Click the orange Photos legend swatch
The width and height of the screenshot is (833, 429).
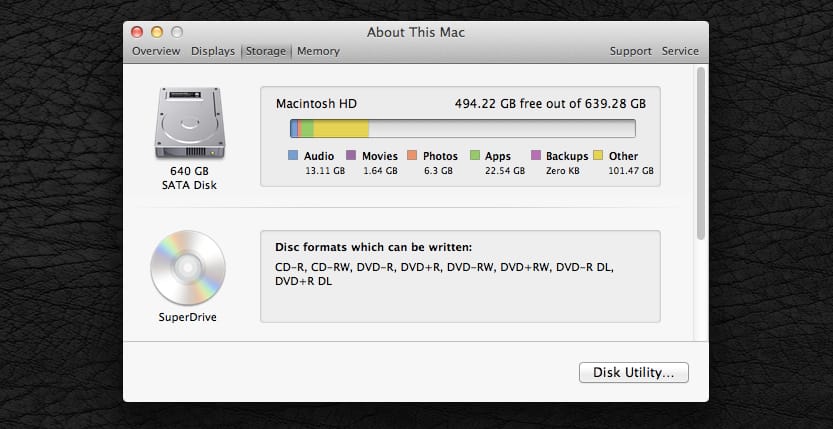tap(412, 155)
